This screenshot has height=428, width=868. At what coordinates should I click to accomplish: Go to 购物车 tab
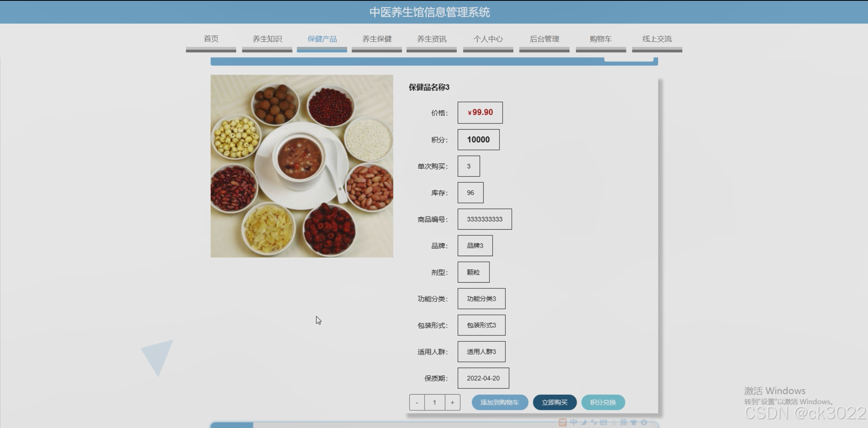point(601,39)
